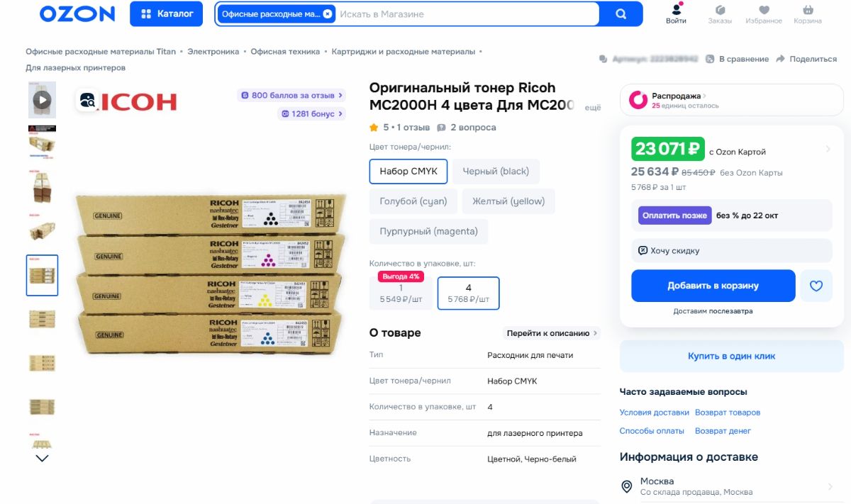Image resolution: width=851 pixels, height=504 pixels.
Task: Select the Черный (black) toner option
Action: pyautogui.click(x=496, y=171)
